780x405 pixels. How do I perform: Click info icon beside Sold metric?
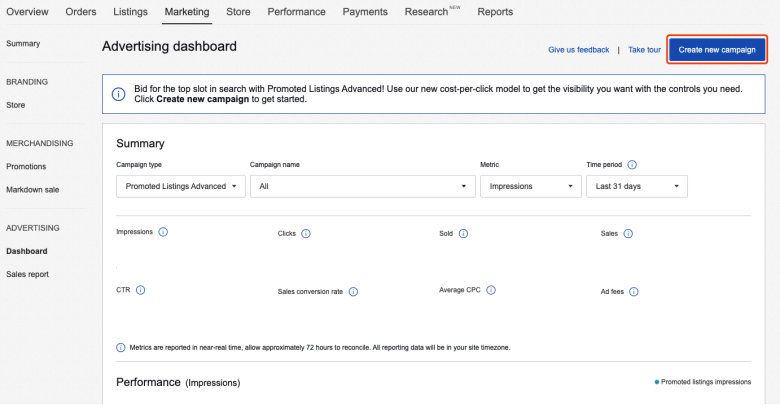click(x=464, y=234)
